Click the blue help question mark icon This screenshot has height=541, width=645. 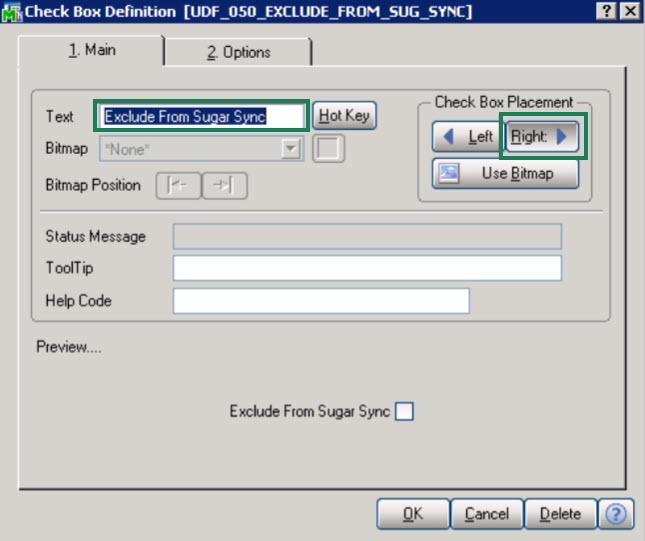tap(616, 514)
